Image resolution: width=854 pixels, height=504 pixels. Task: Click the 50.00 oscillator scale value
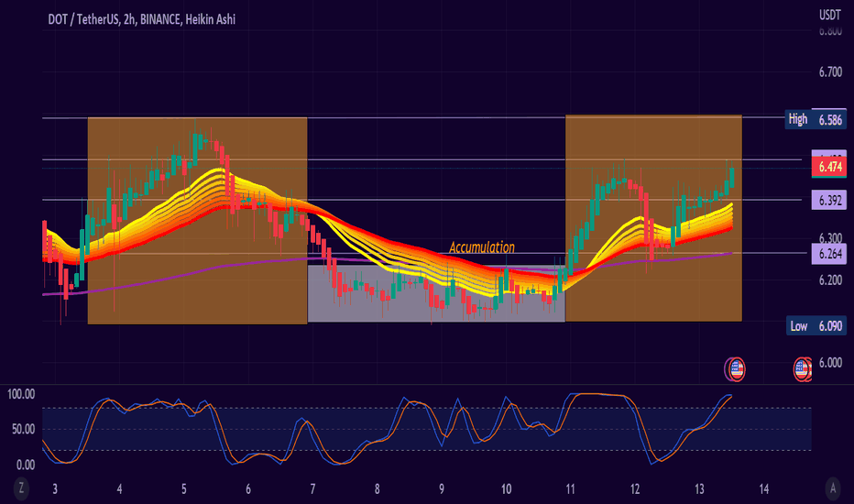point(24,430)
